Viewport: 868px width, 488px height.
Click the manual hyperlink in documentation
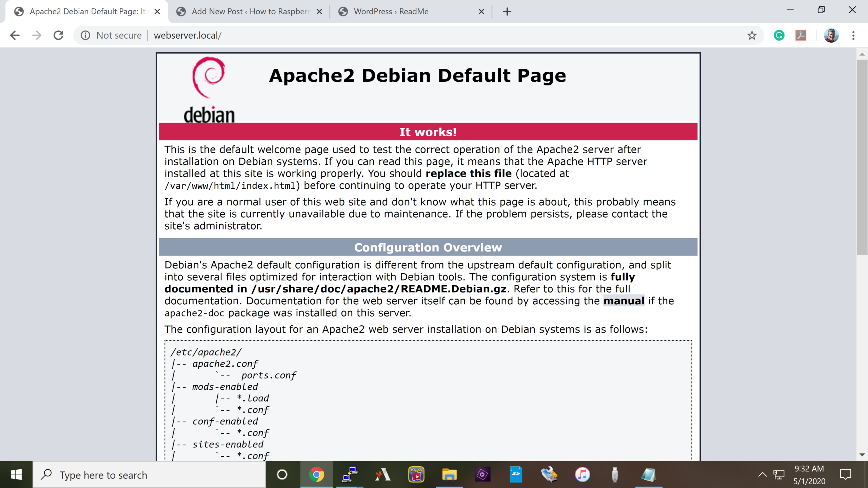point(623,300)
